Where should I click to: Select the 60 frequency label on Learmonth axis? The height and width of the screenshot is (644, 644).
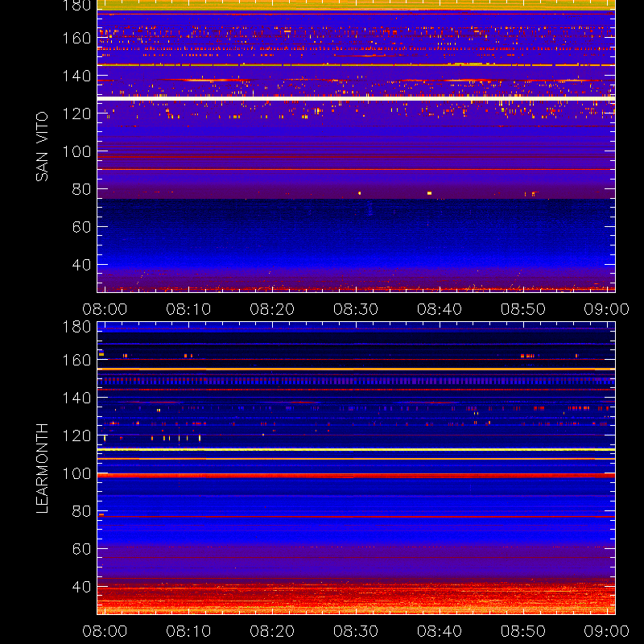click(x=81, y=549)
